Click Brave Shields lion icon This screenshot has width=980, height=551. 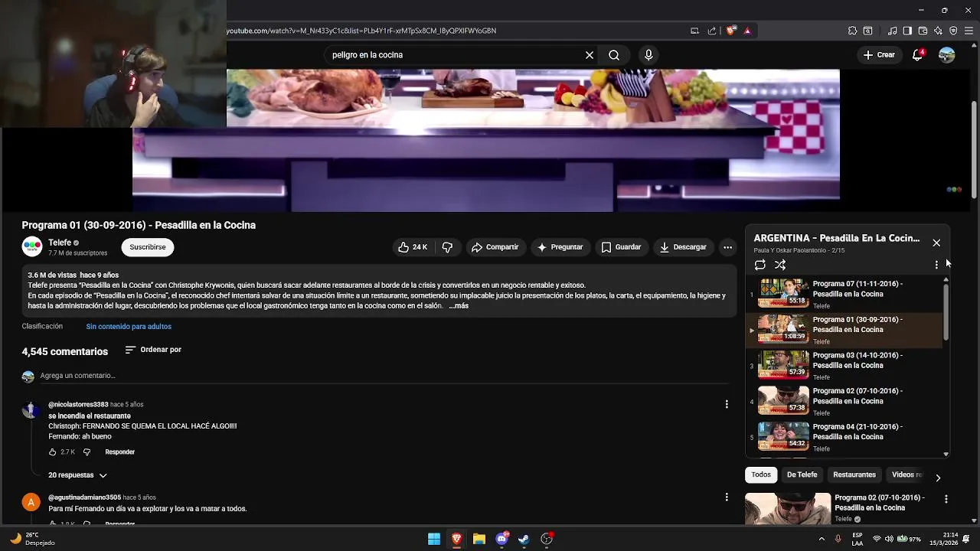click(x=731, y=31)
